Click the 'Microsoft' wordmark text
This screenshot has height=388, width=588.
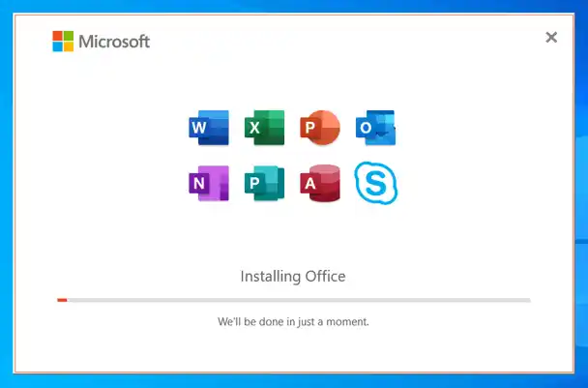[x=114, y=42]
